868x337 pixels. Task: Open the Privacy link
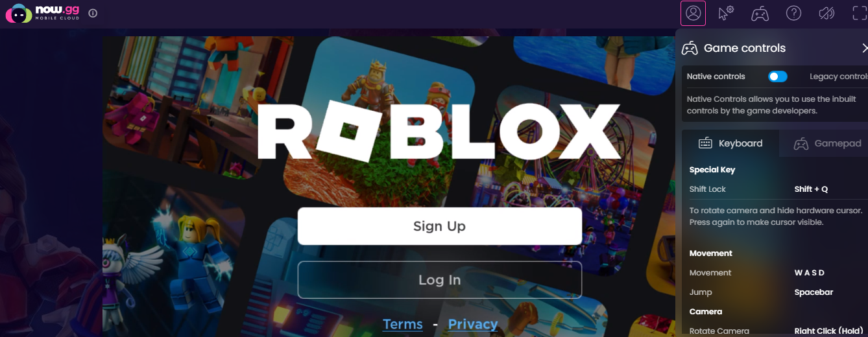[473, 324]
